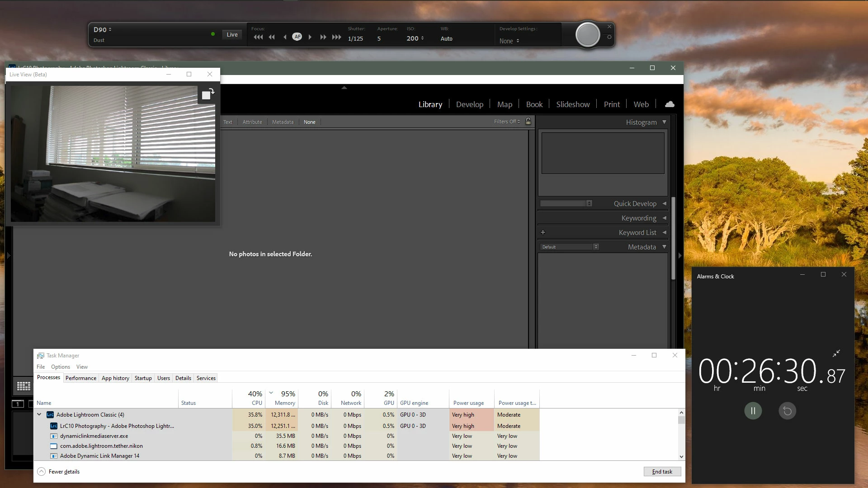Click the AF autofocus button
Screen dimensions: 868x488
[x=297, y=37]
